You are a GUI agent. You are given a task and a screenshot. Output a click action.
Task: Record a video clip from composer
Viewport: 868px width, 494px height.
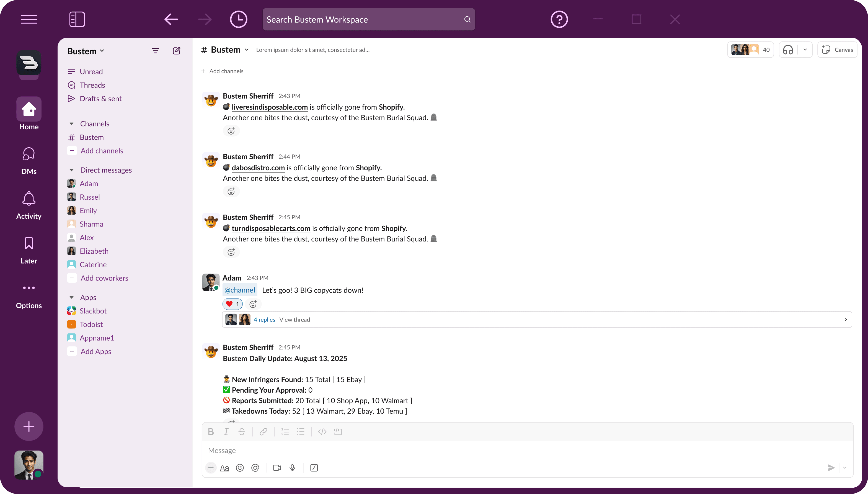[x=277, y=468]
